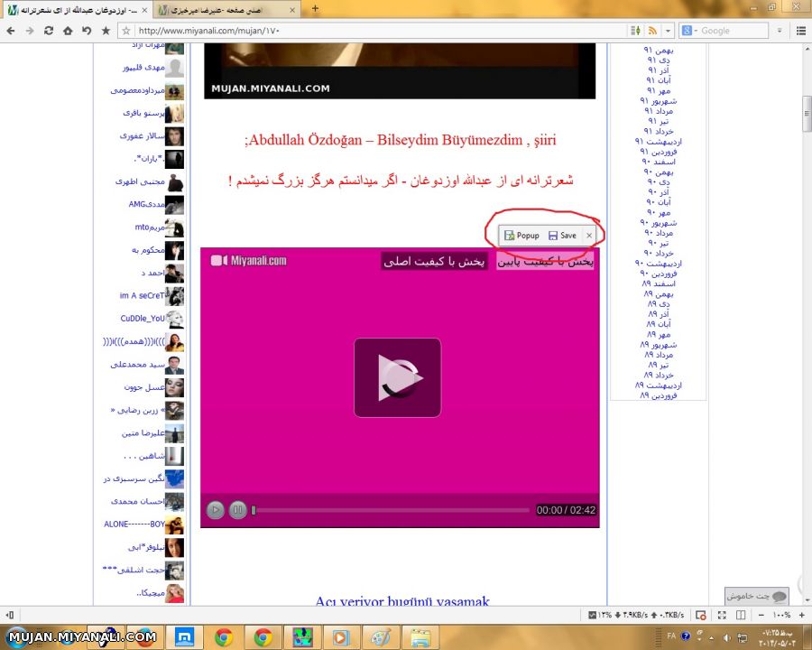The image size is (812, 650).
Task: Open the بهمن ۹۱ archive link
Action: (659, 51)
